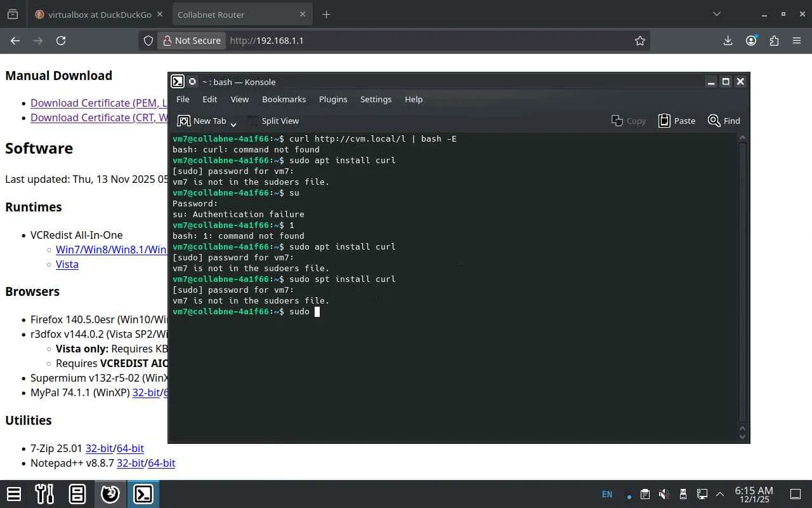Viewport: 812px width, 508px height.
Task: Reload the Collabnet Router page
Action: tap(61, 41)
